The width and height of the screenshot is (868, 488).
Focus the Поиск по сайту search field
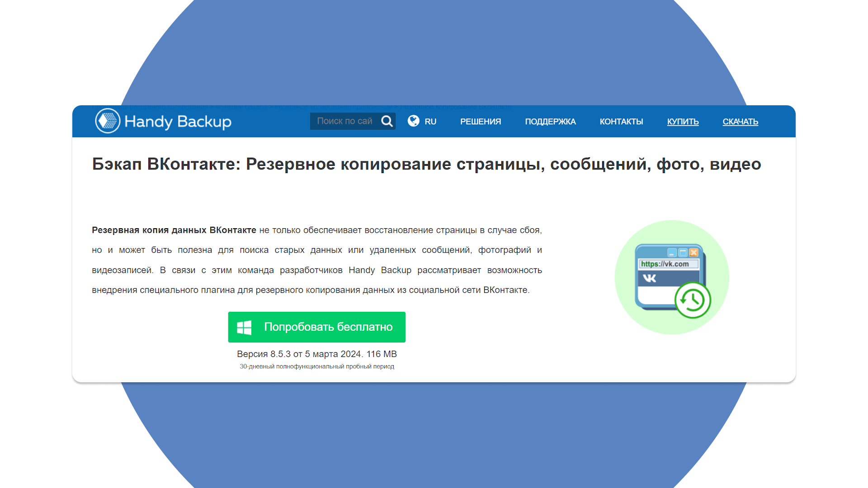tap(344, 121)
